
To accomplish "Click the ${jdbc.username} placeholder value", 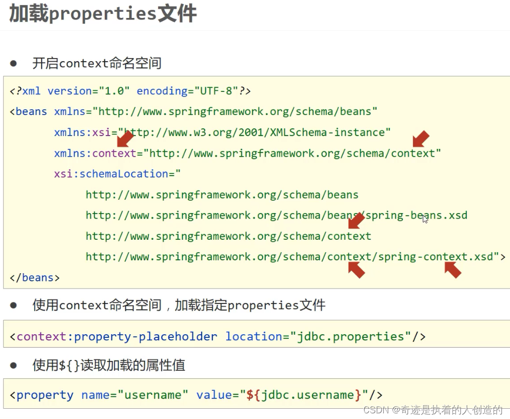I will point(300,395).
